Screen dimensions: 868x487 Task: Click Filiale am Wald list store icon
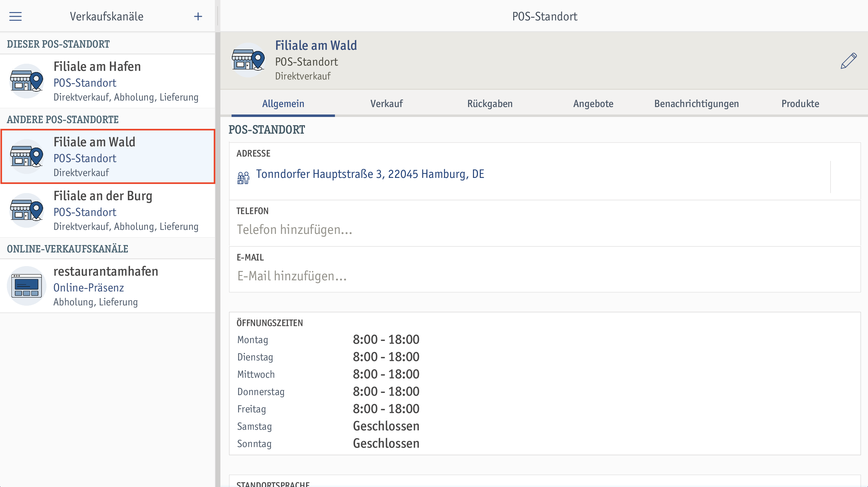[x=27, y=156]
